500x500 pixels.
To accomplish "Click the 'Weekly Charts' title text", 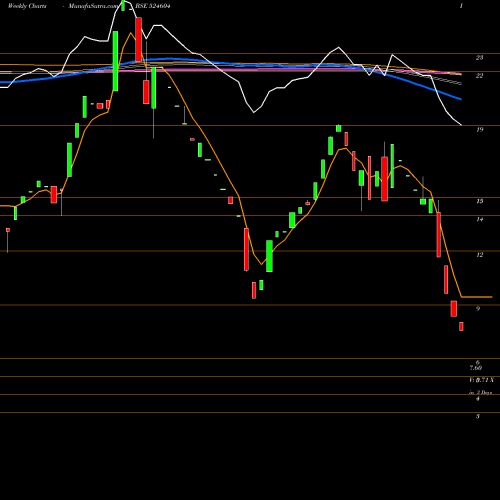I will tap(27, 6).
